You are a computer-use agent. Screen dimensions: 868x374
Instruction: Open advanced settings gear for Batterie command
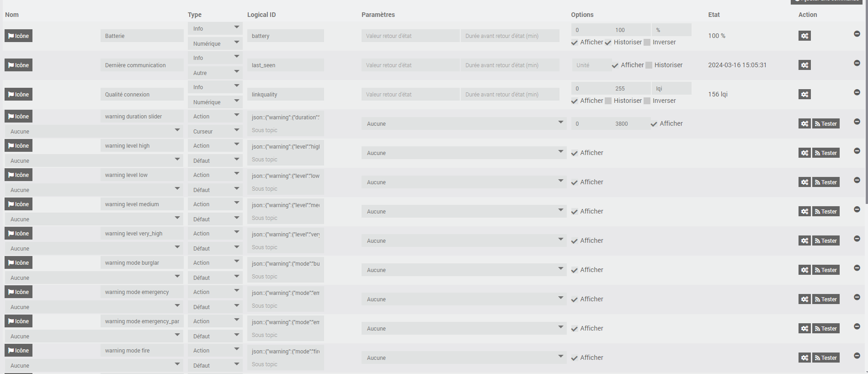pos(804,36)
